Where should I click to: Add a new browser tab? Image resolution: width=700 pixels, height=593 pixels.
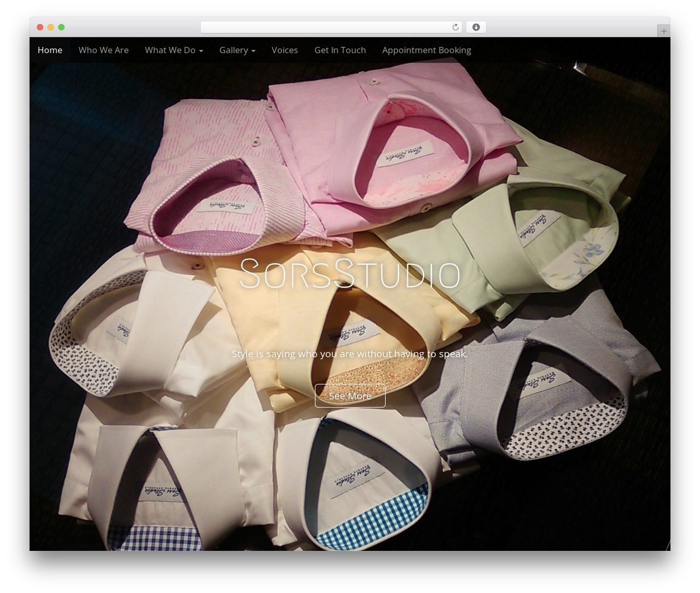pyautogui.click(x=663, y=31)
